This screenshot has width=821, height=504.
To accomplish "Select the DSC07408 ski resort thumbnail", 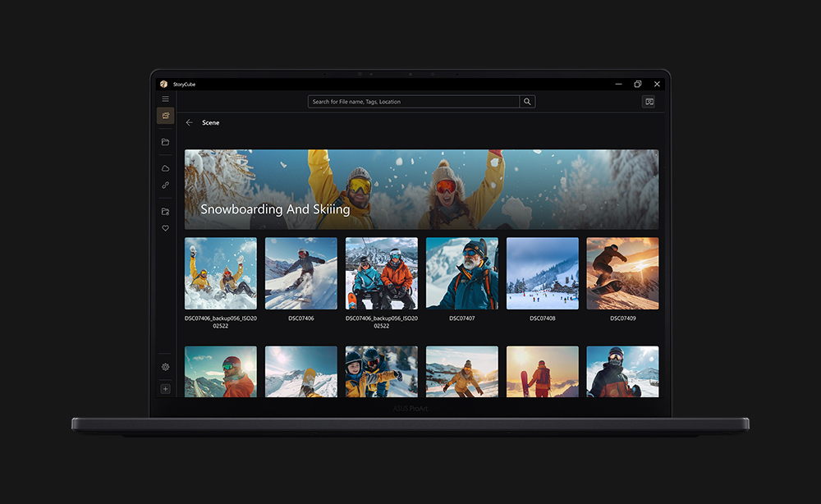I will (542, 273).
